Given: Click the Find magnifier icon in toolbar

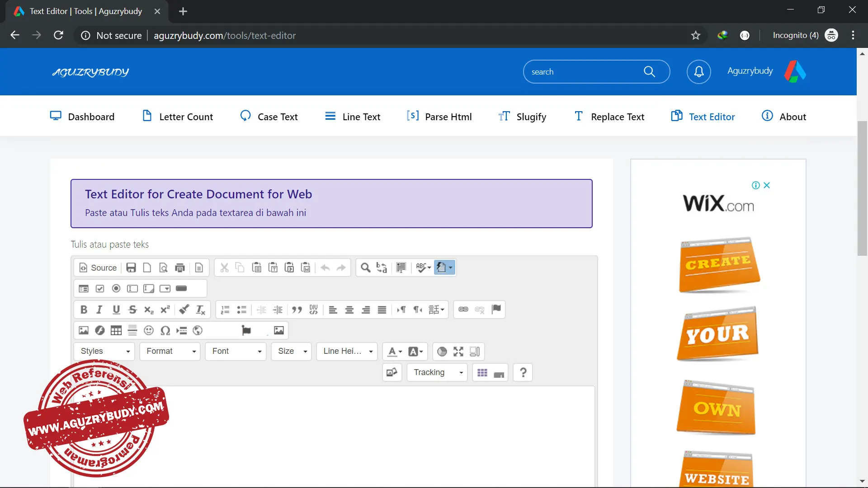Looking at the screenshot, I should click(366, 268).
